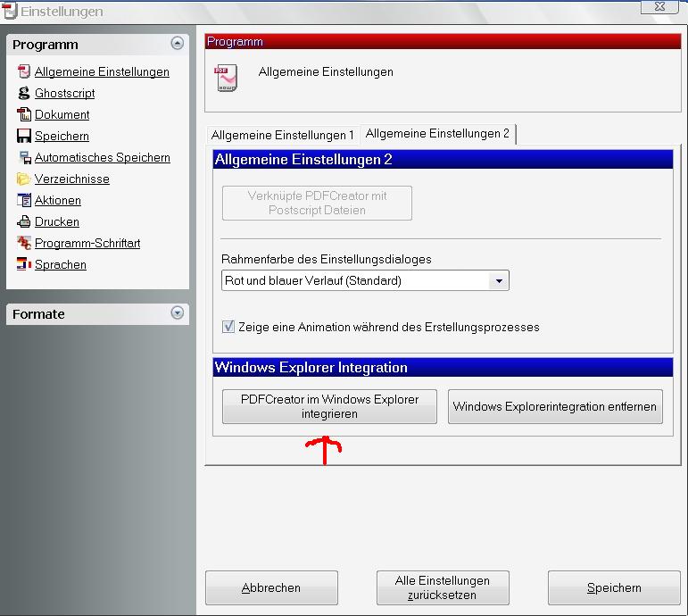
Task: Click the Aktionen sidebar icon
Action: tap(24, 200)
